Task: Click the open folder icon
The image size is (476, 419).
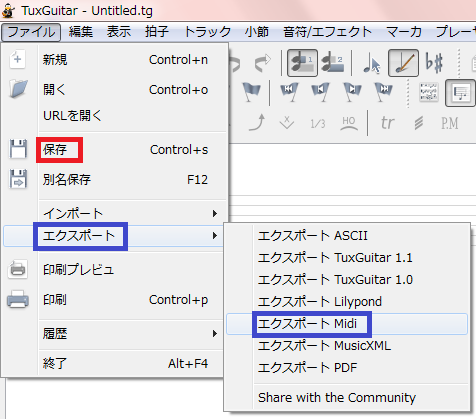Action: [18, 89]
